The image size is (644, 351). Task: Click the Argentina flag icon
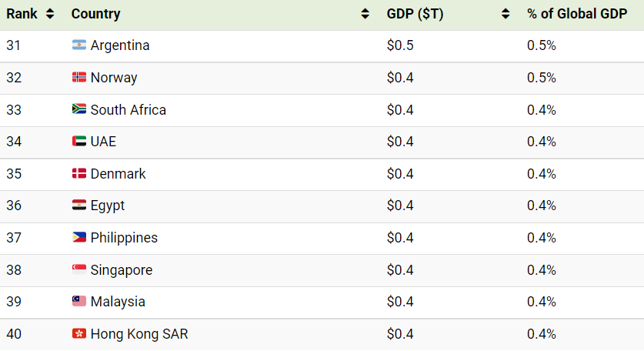78,45
